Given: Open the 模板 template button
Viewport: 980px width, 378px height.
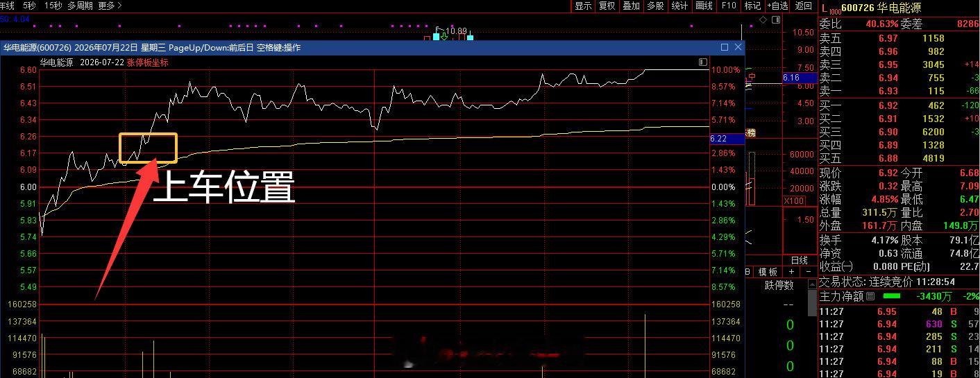Looking at the screenshot, I should pos(768,272).
